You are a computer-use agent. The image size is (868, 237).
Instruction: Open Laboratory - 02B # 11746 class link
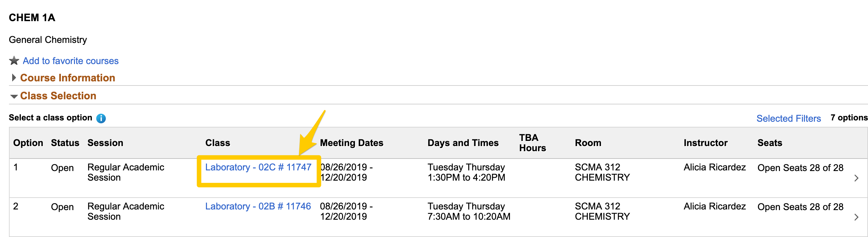pos(258,206)
